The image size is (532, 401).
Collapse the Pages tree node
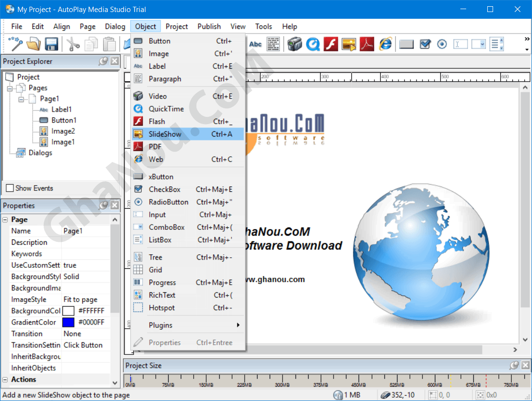point(10,88)
